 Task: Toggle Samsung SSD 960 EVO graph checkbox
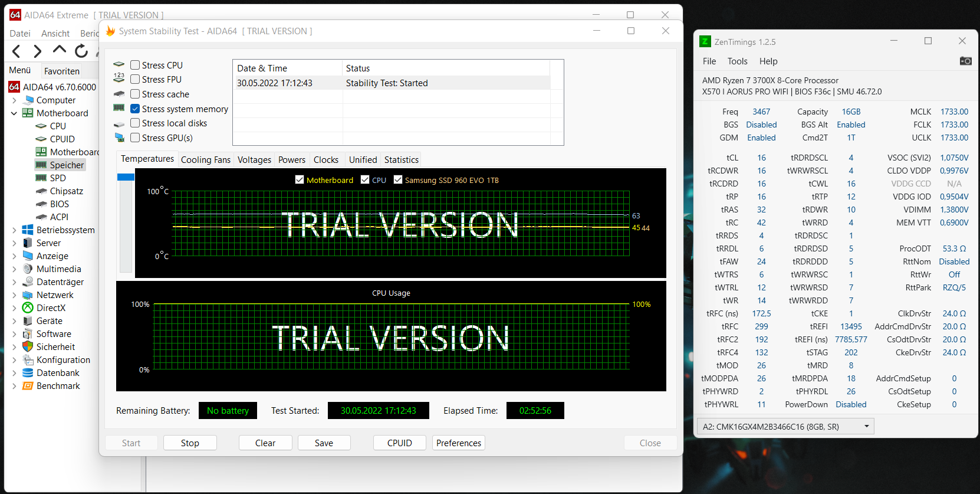398,180
